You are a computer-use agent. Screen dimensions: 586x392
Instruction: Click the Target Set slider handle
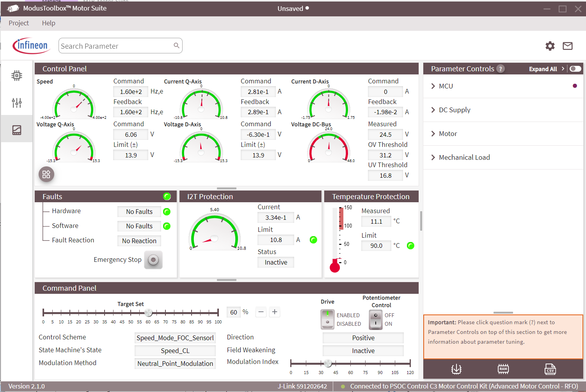click(148, 312)
